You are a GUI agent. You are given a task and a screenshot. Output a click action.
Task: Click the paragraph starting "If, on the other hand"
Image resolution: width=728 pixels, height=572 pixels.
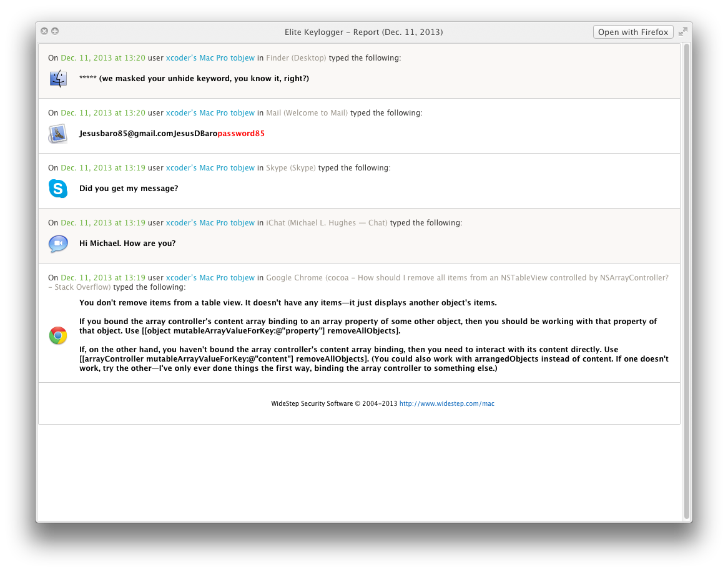(x=374, y=359)
